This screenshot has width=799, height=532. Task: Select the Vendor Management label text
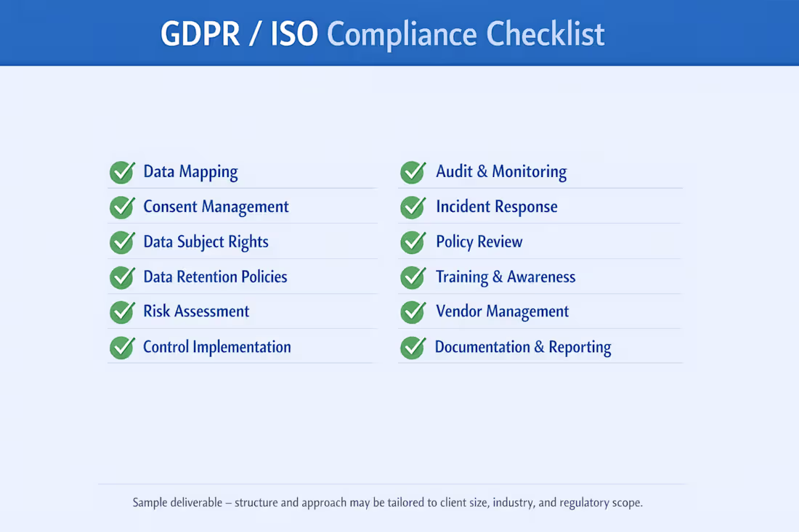pos(502,312)
